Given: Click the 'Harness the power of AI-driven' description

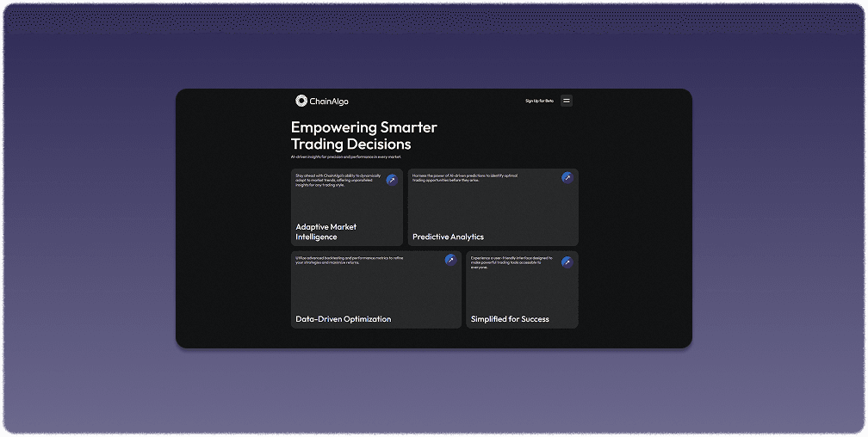Looking at the screenshot, I should pyautogui.click(x=465, y=178).
